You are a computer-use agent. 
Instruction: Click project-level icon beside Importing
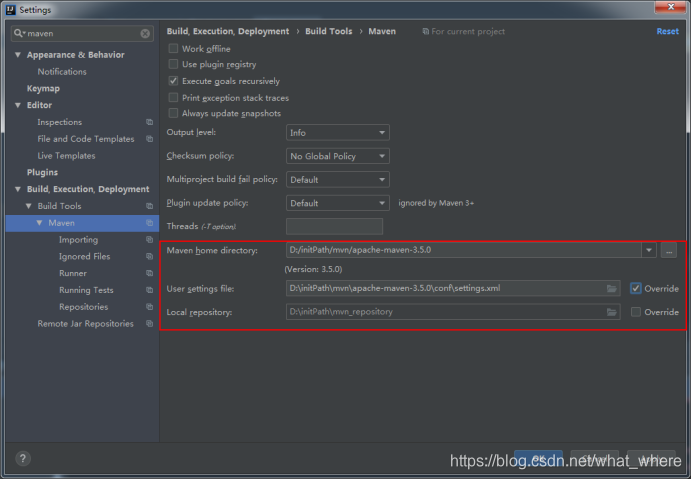click(x=150, y=240)
